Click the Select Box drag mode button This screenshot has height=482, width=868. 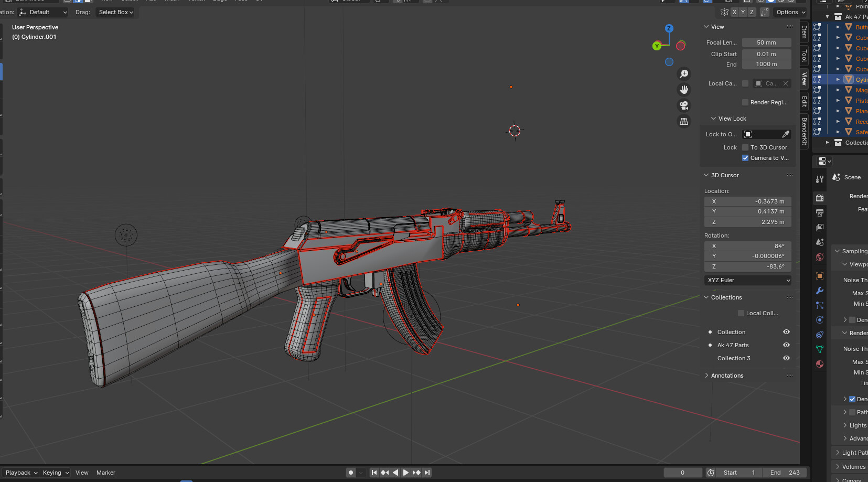pos(115,12)
